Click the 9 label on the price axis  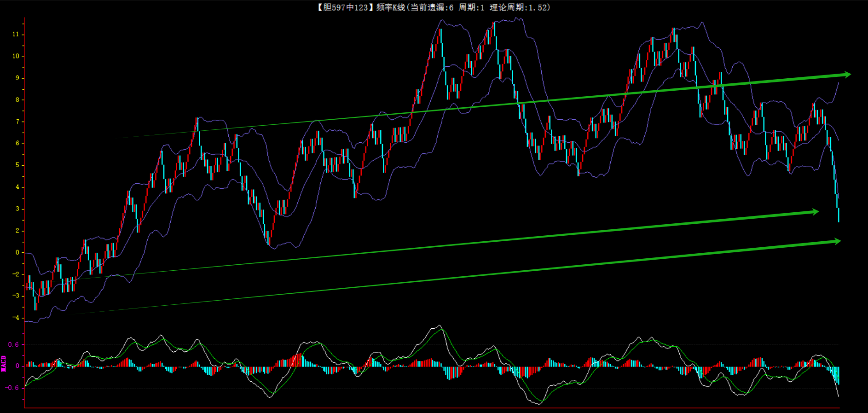(17, 78)
